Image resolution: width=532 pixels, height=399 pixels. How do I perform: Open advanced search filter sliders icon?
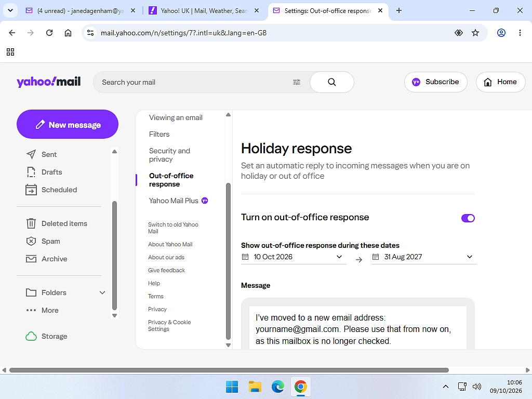click(297, 82)
